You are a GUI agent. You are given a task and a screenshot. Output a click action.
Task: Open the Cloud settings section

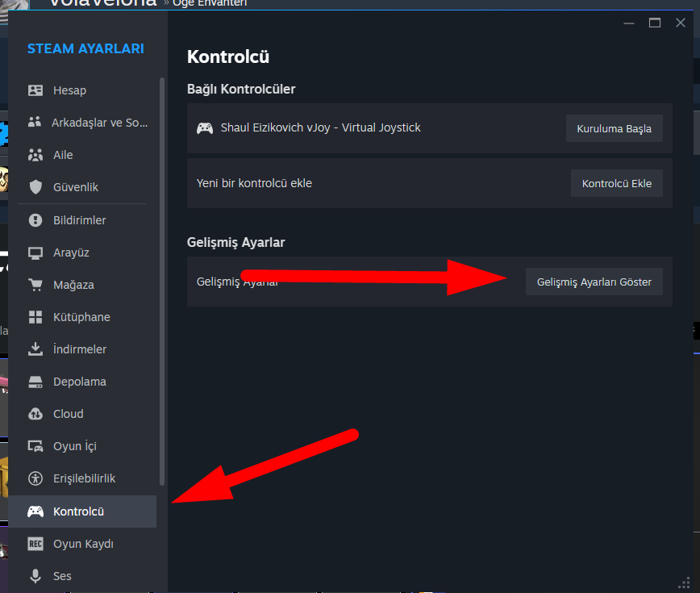tap(82, 414)
